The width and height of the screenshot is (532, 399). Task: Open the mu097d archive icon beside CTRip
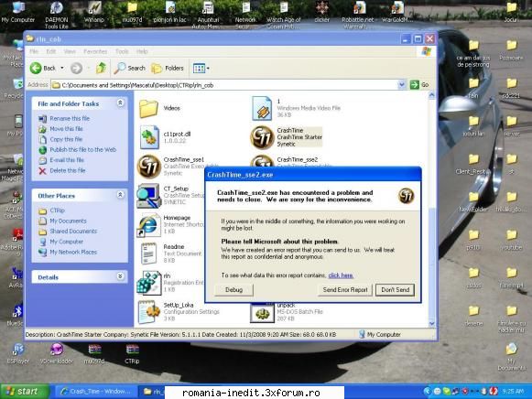pos(94,353)
